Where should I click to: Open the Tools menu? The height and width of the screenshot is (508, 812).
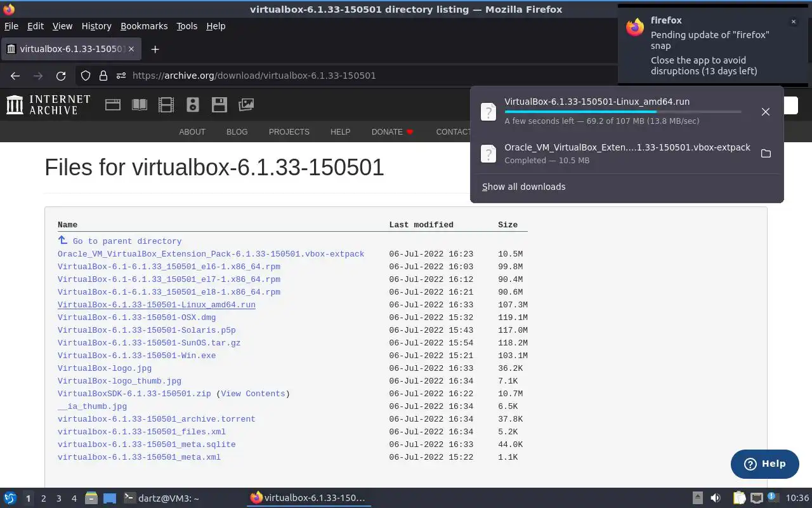(187, 26)
